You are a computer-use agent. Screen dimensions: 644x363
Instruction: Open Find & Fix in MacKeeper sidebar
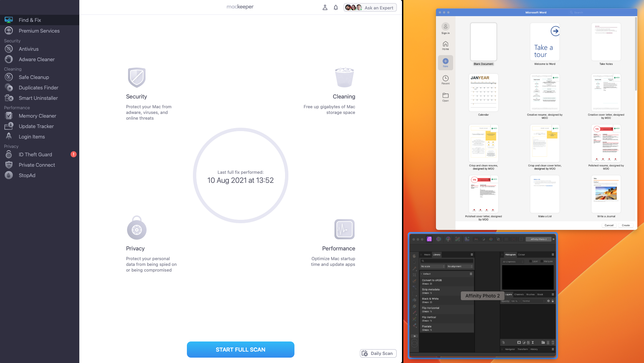coord(39,20)
